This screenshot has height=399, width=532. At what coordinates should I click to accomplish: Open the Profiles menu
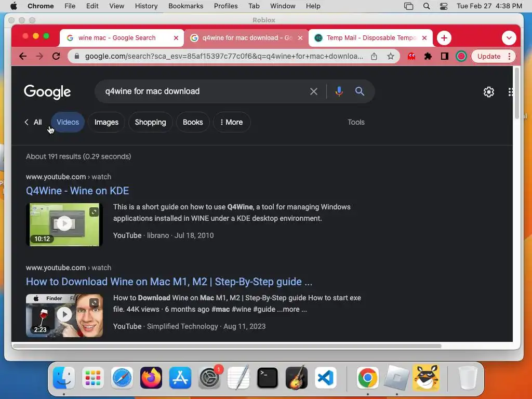[225, 6]
